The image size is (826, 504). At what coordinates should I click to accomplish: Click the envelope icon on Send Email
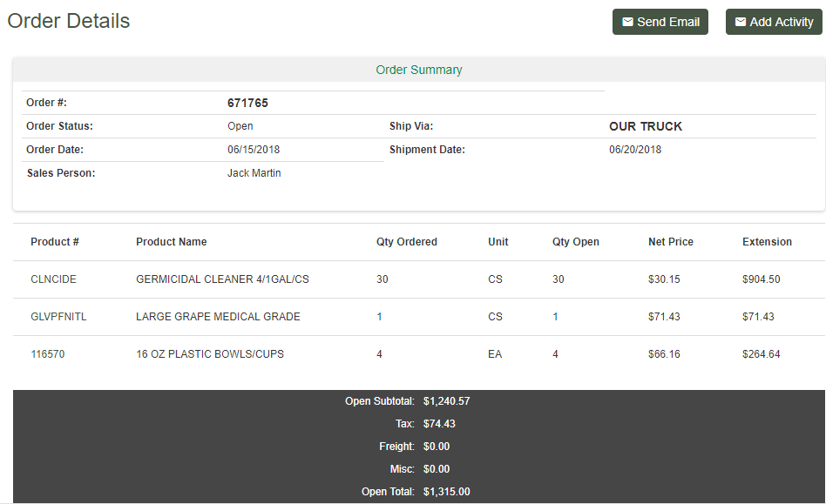pyautogui.click(x=627, y=22)
